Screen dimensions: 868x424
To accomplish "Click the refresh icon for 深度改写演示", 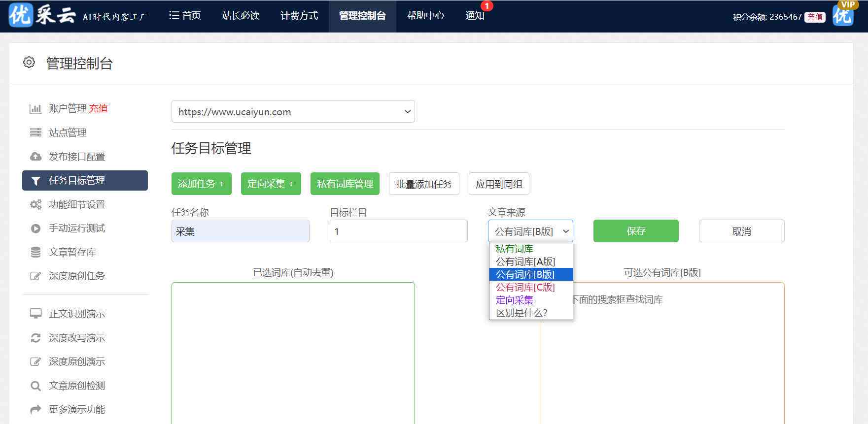I will click(x=35, y=338).
